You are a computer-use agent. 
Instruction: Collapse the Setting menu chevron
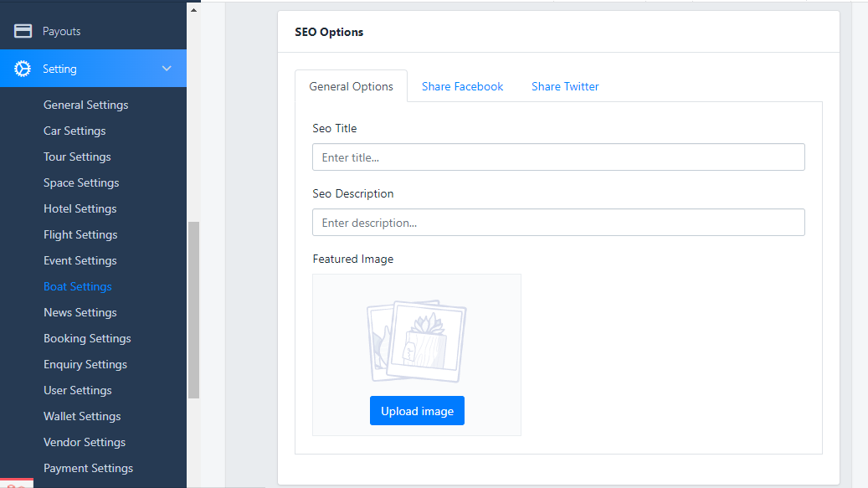click(x=167, y=69)
